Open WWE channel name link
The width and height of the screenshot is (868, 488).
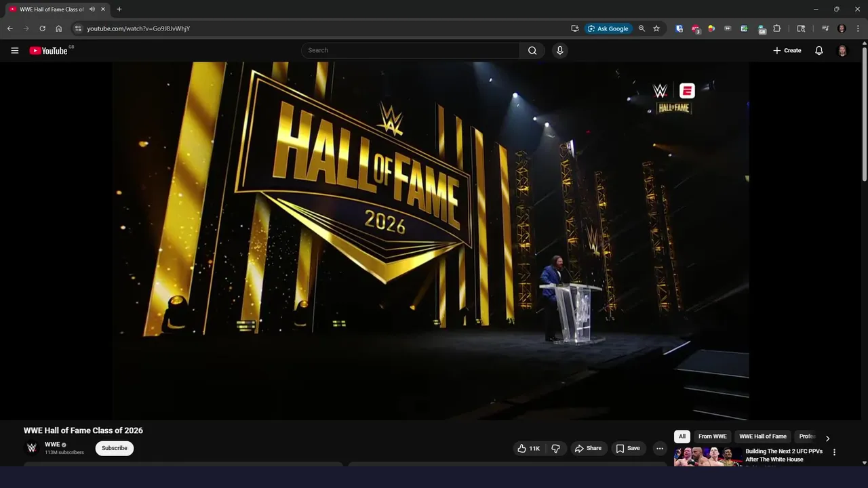point(52,445)
